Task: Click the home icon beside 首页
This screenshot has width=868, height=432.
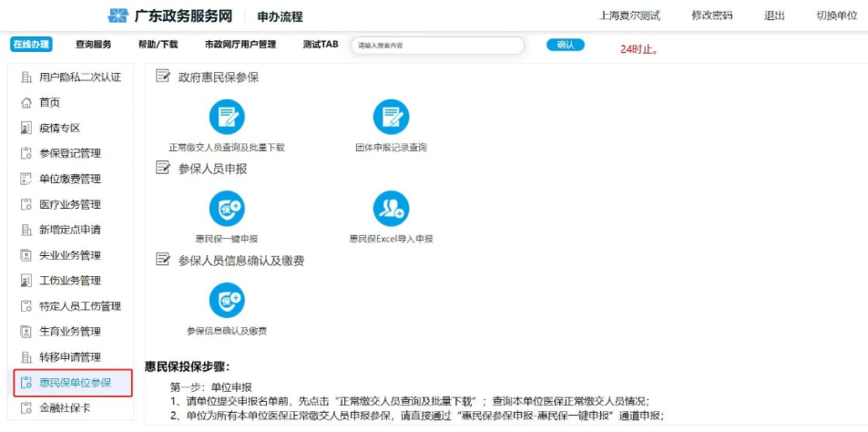Action: [26, 103]
